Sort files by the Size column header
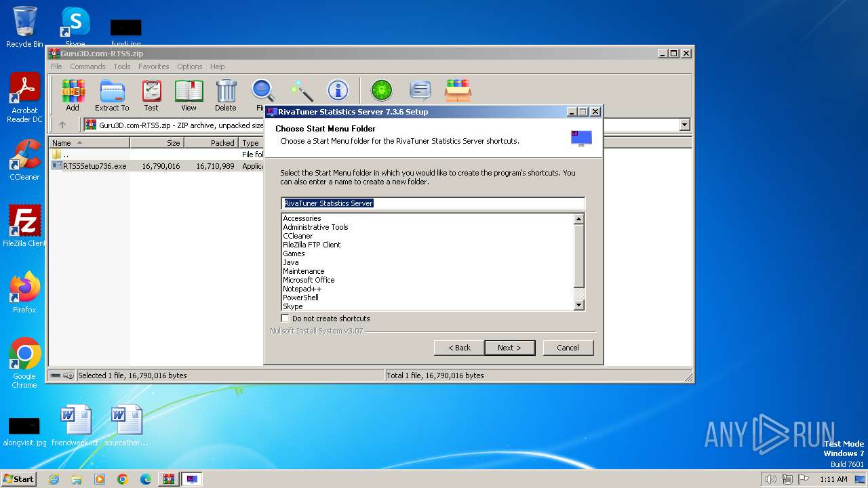 pyautogui.click(x=157, y=143)
